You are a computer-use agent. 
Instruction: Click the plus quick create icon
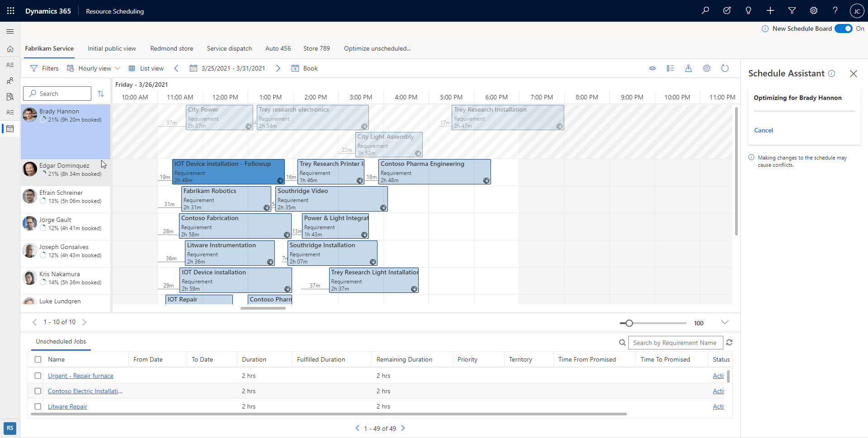click(770, 11)
